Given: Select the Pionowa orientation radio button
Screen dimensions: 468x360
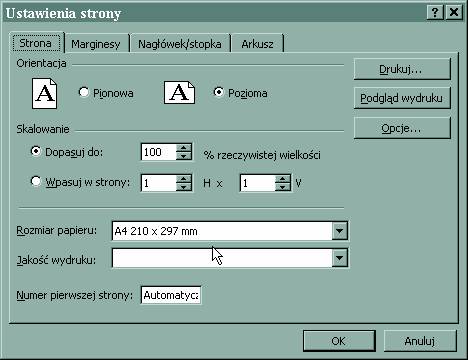Looking at the screenshot, I should [x=84, y=92].
